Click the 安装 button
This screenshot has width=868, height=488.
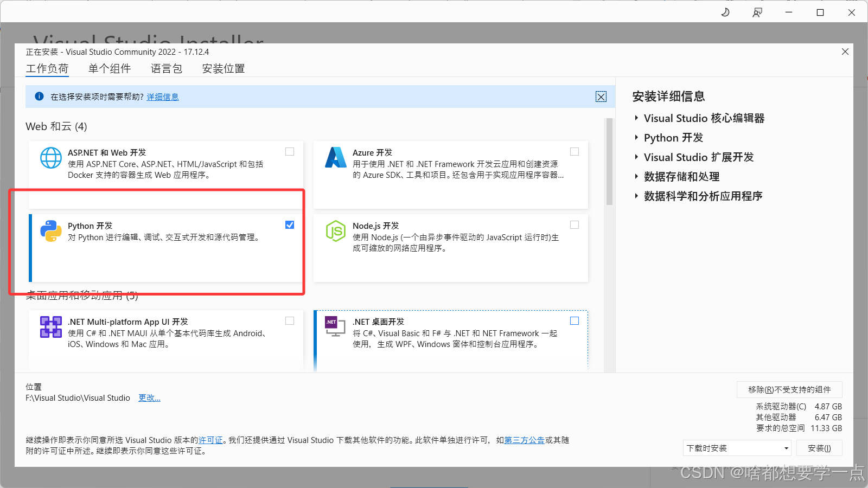pyautogui.click(x=819, y=448)
